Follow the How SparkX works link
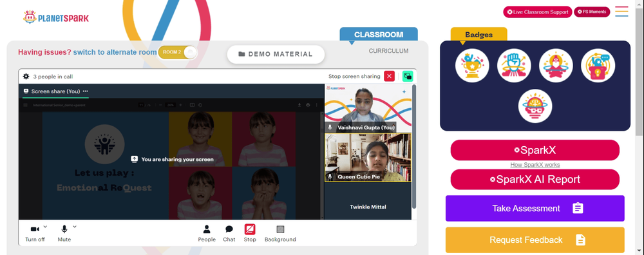This screenshot has height=255, width=644. click(x=535, y=165)
